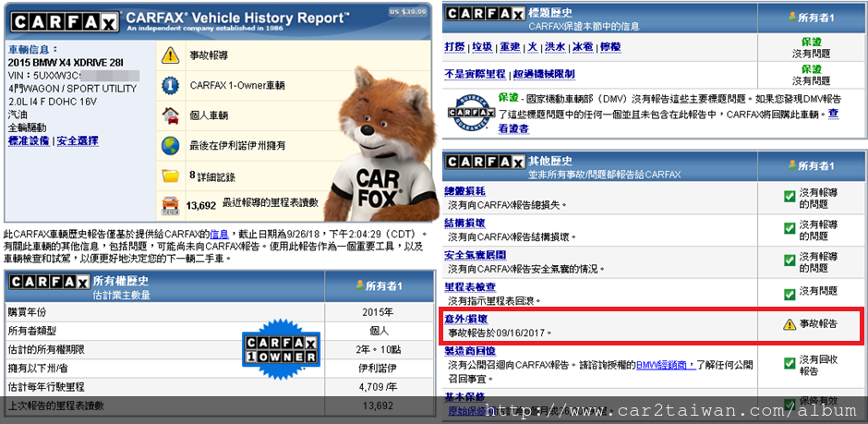Click the 伊利諾伊 state cell
The width and height of the screenshot is (868, 424).
(x=380, y=368)
